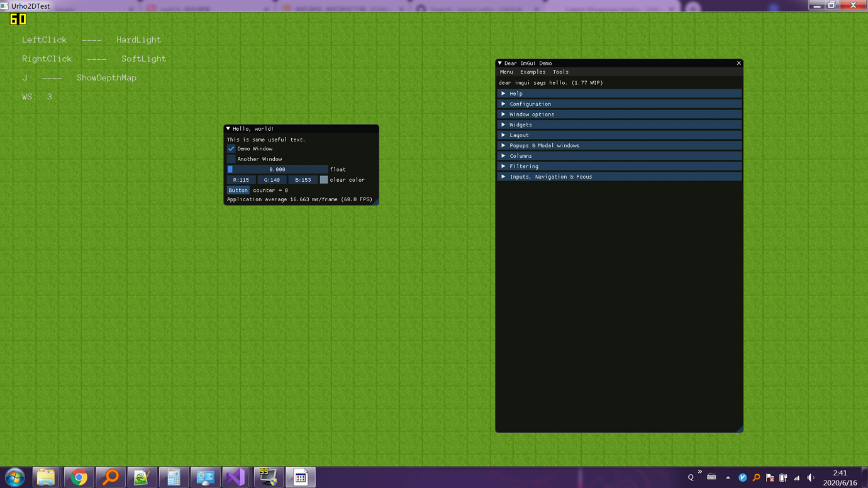868x488 pixels.
Task: Click the Dear ImGui Demo title text
Action: point(528,63)
